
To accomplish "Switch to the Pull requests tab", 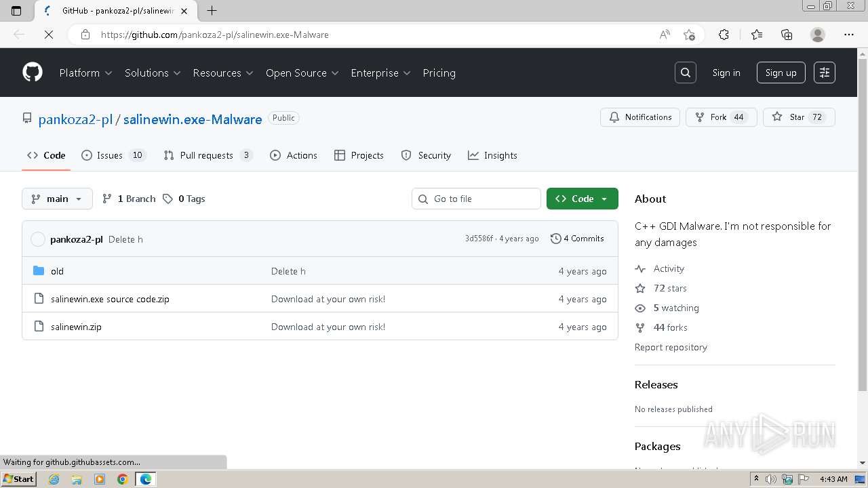I will point(208,155).
